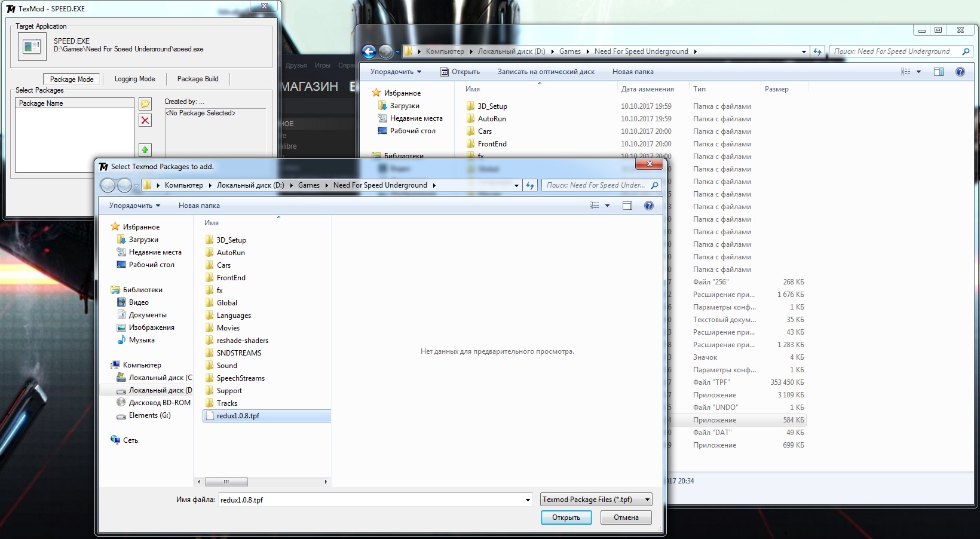Click the Отмена button in the file dialog
This screenshot has height=539, width=980.
click(626, 517)
